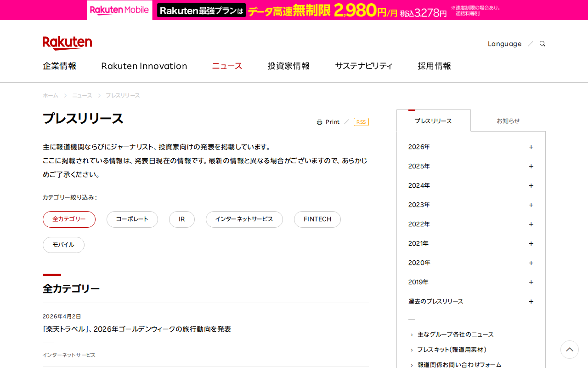Open the search magnifier icon
The width and height of the screenshot is (588, 368).
click(543, 44)
